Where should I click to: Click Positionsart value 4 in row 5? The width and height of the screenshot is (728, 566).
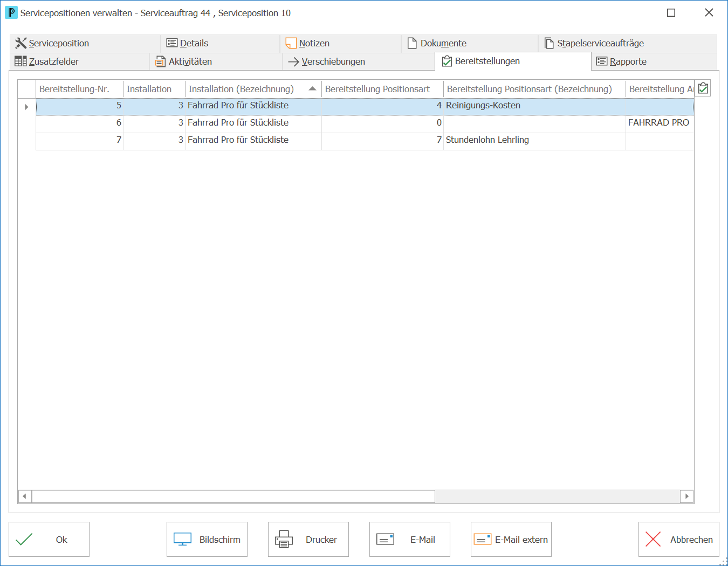[382, 106]
